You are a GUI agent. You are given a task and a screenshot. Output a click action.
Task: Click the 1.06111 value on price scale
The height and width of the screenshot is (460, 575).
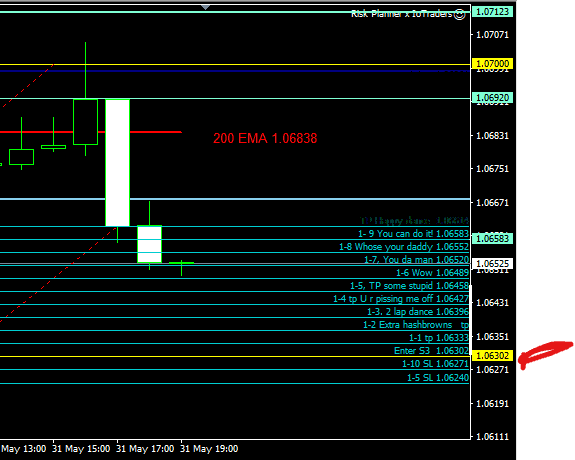tap(492, 437)
